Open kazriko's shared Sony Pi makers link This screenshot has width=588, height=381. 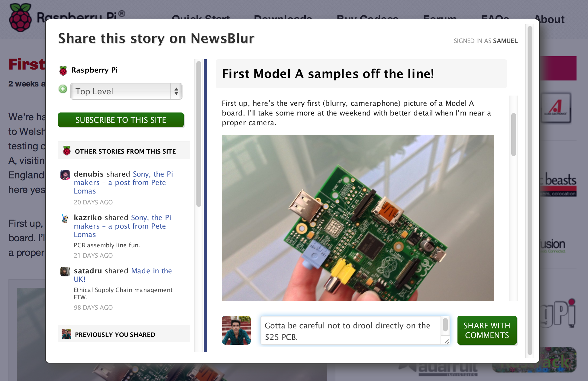122,226
